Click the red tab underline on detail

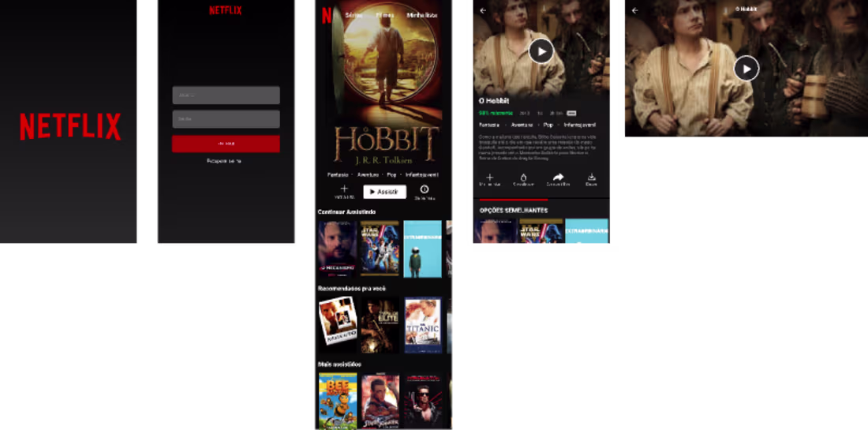coord(513,200)
